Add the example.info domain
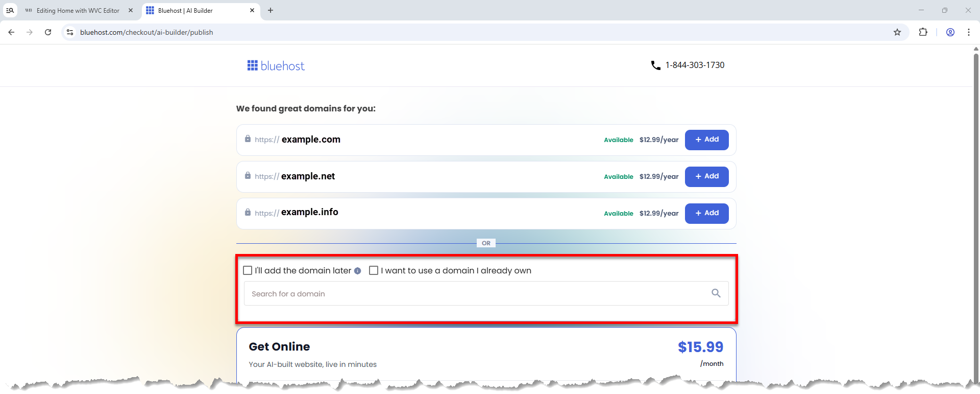 (706, 213)
